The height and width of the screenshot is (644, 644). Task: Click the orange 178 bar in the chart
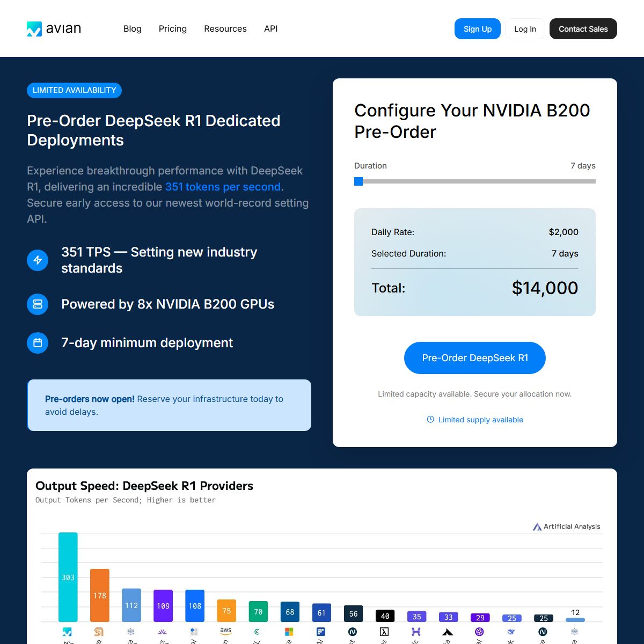(x=99, y=595)
